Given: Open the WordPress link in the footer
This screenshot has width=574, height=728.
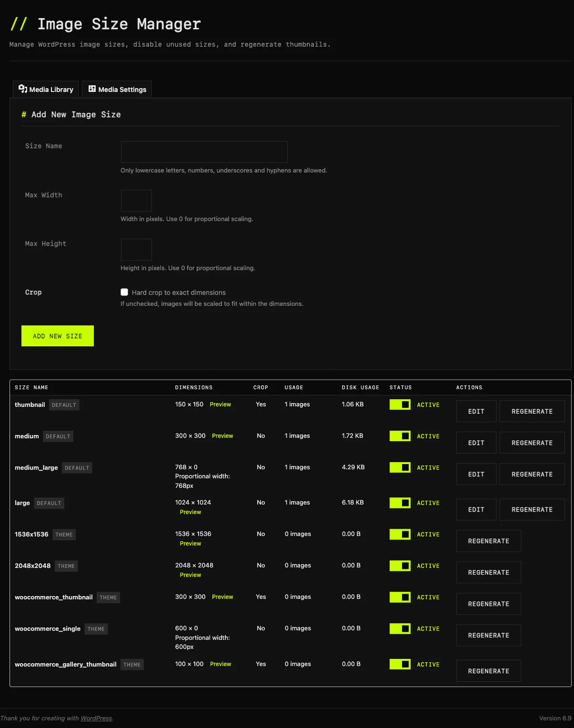Looking at the screenshot, I should pos(96,718).
